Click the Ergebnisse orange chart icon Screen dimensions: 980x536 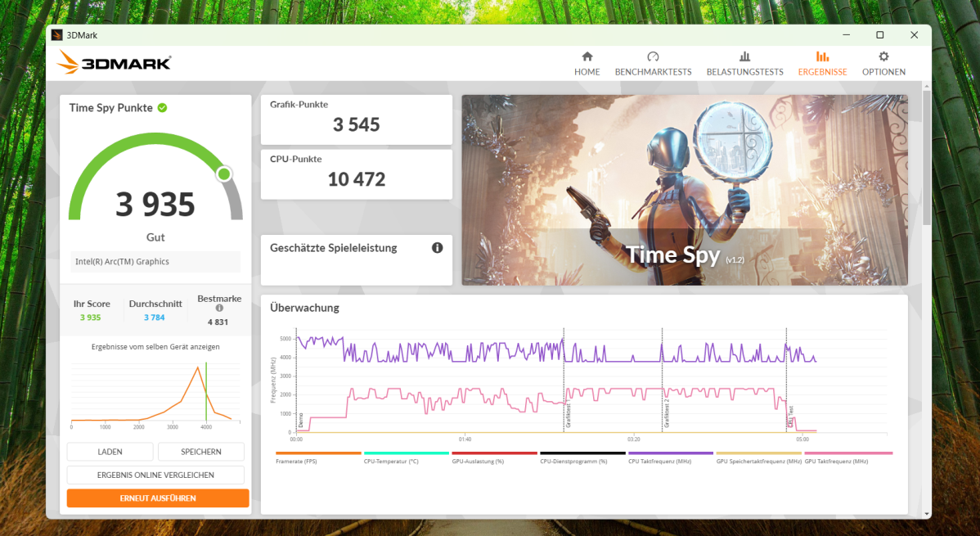pyautogui.click(x=822, y=56)
